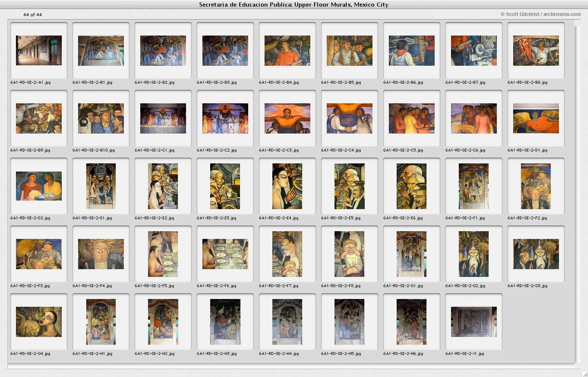Click the Secretaria de Educacion Publica title
The width and height of the screenshot is (588, 377).
tap(294, 4)
